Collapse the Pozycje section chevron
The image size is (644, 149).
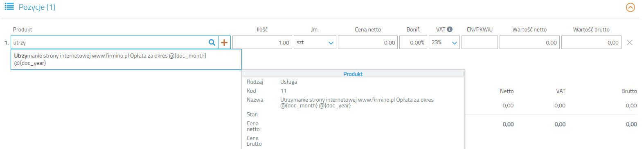point(630,7)
